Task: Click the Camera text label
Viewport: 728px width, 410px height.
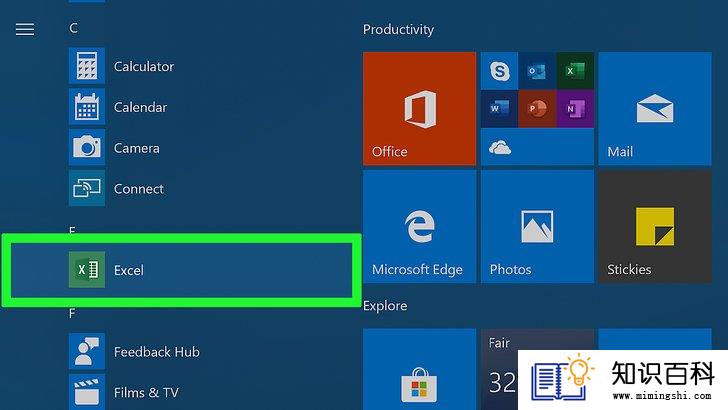Action: 136,148
